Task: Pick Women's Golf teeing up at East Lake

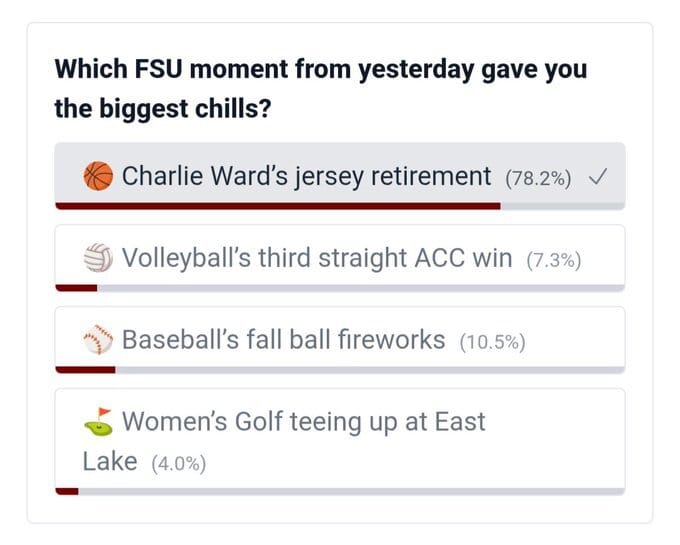Action: click(x=340, y=442)
